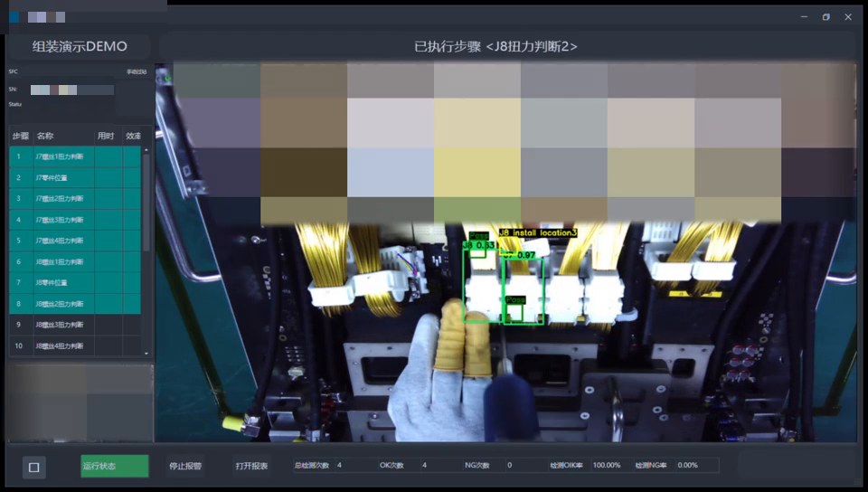Click the SN input field
Image resolution: width=868 pixels, height=492 pixels.
[72, 90]
